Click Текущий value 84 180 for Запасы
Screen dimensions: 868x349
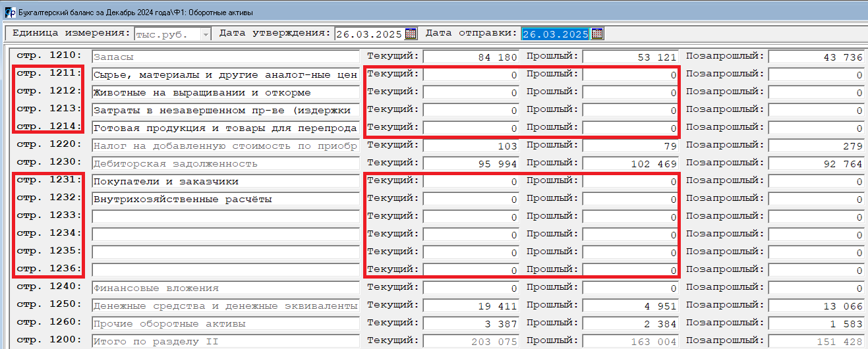tap(471, 57)
